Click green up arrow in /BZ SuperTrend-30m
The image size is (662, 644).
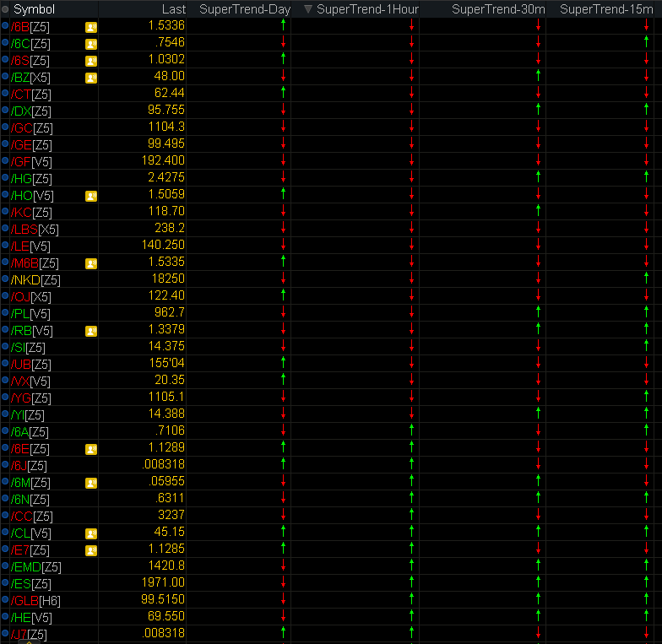[539, 76]
